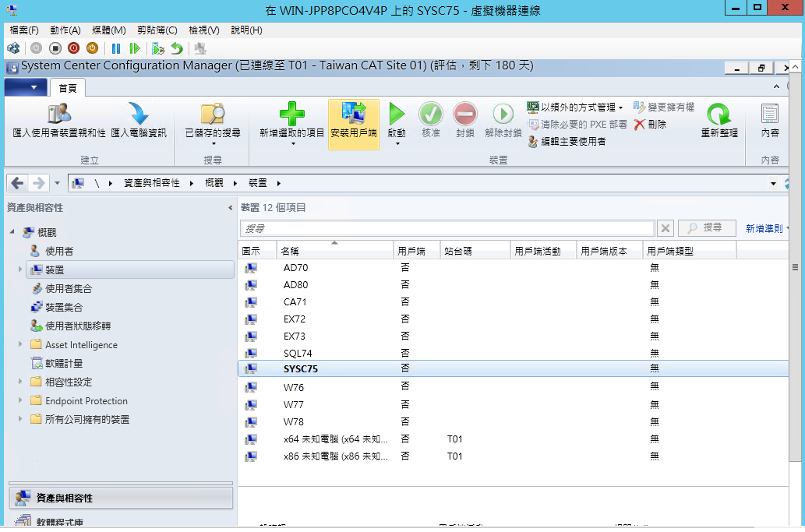Clear search with X button
Image resolution: width=805 pixels, height=532 pixels.
[666, 227]
